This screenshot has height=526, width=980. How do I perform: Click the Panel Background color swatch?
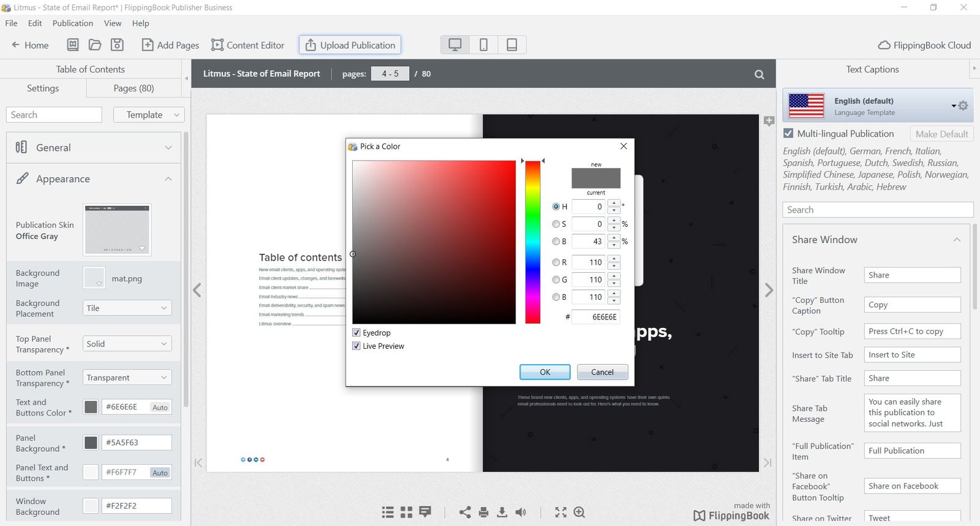pyautogui.click(x=91, y=443)
